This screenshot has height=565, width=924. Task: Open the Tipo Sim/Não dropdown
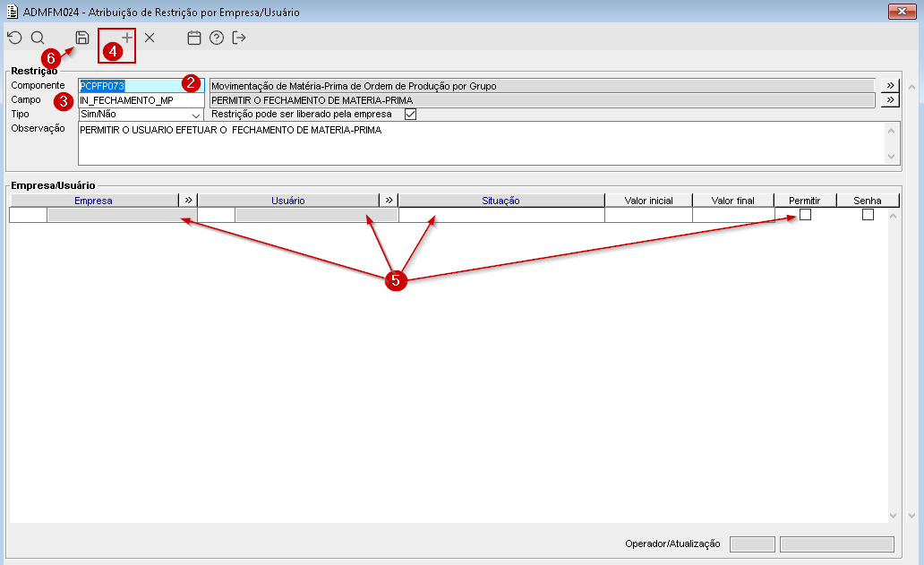[x=196, y=115]
